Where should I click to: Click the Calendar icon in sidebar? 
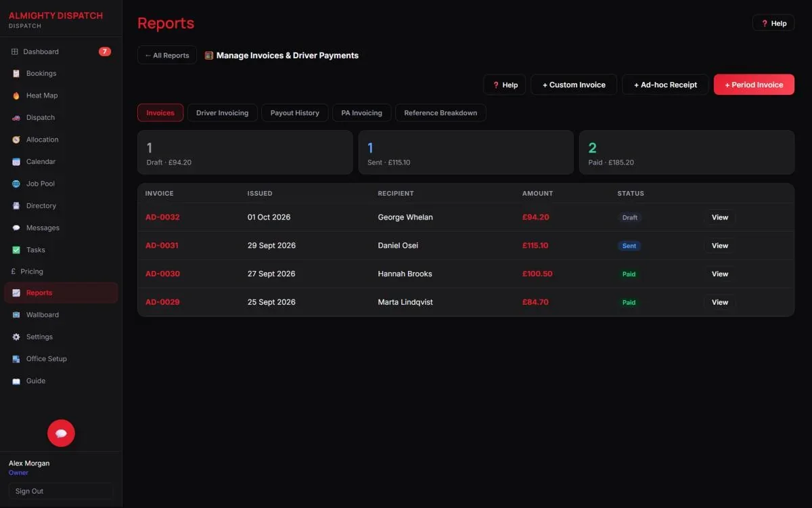click(x=16, y=162)
